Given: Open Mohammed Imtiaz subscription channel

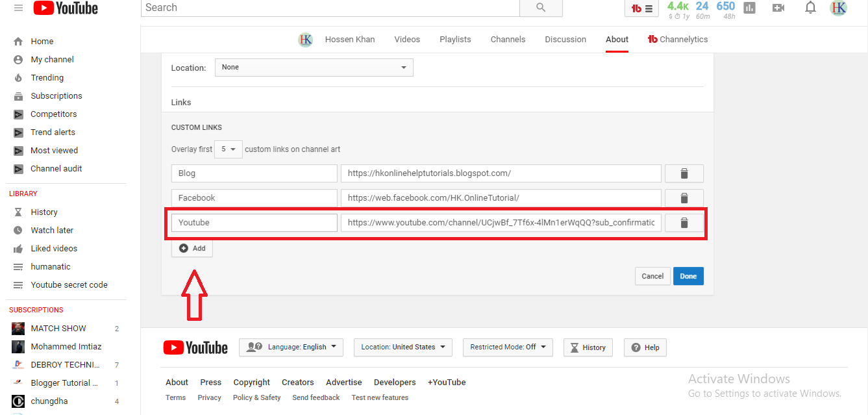Looking at the screenshot, I should (65, 346).
